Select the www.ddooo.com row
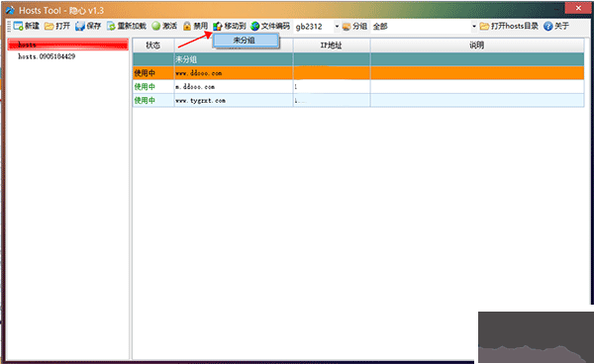Image resolution: width=594 pixels, height=364 pixels. pos(358,73)
